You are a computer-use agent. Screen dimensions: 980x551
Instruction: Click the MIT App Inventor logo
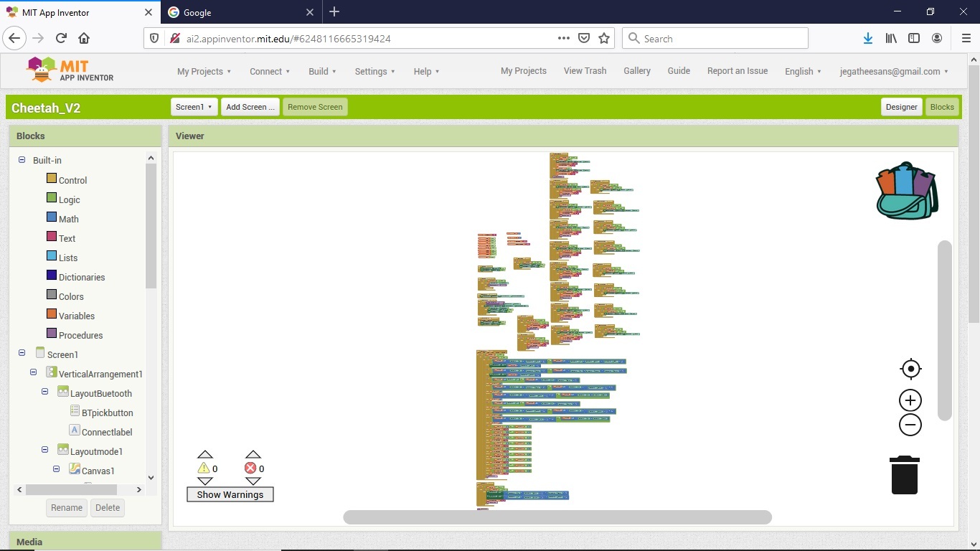[70, 70]
